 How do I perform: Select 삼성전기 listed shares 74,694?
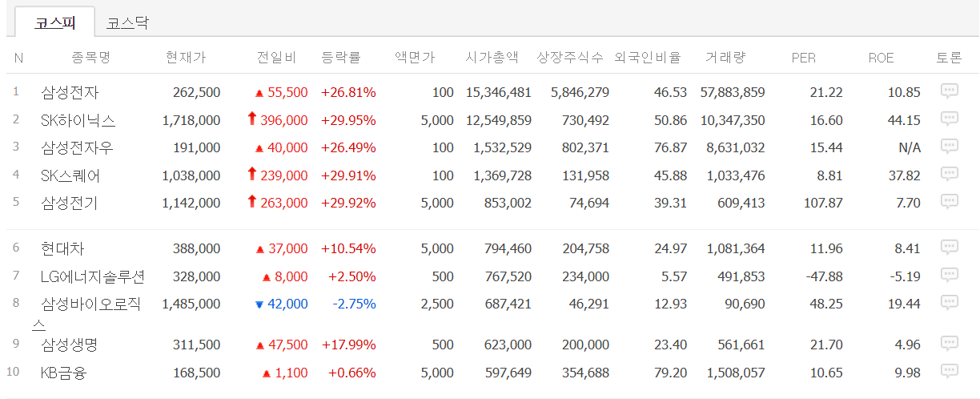point(588,203)
